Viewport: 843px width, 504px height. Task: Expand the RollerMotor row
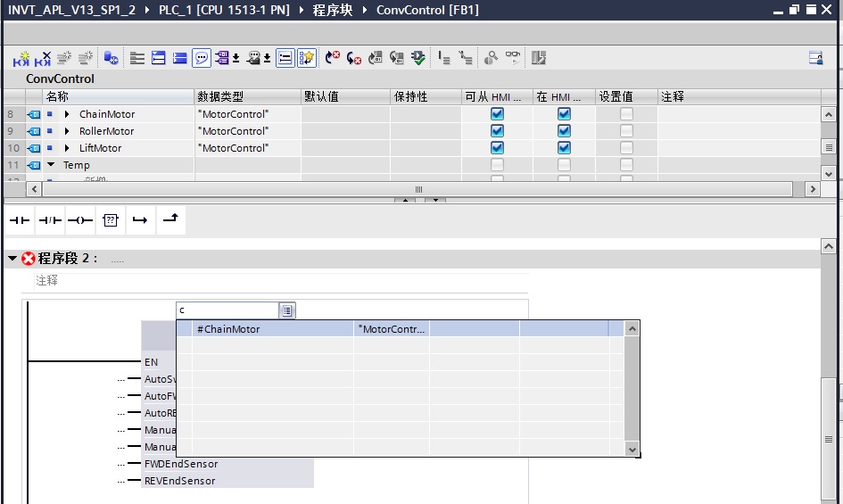point(67,131)
